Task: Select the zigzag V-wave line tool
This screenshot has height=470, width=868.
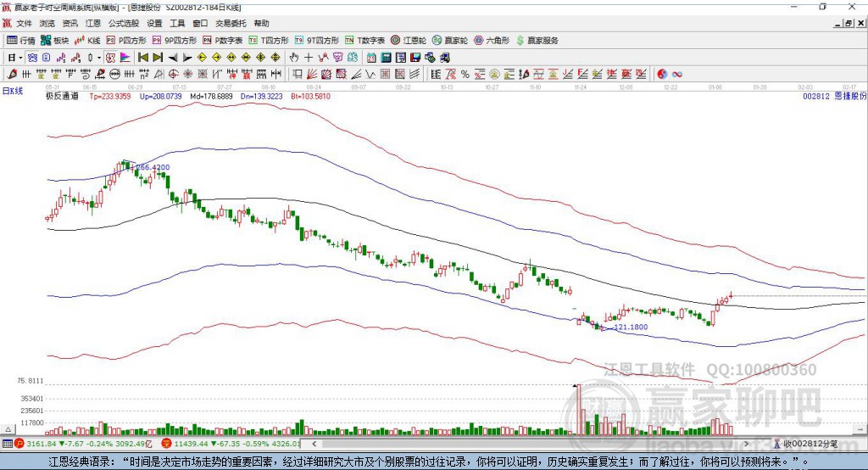Action: pyautogui.click(x=370, y=75)
